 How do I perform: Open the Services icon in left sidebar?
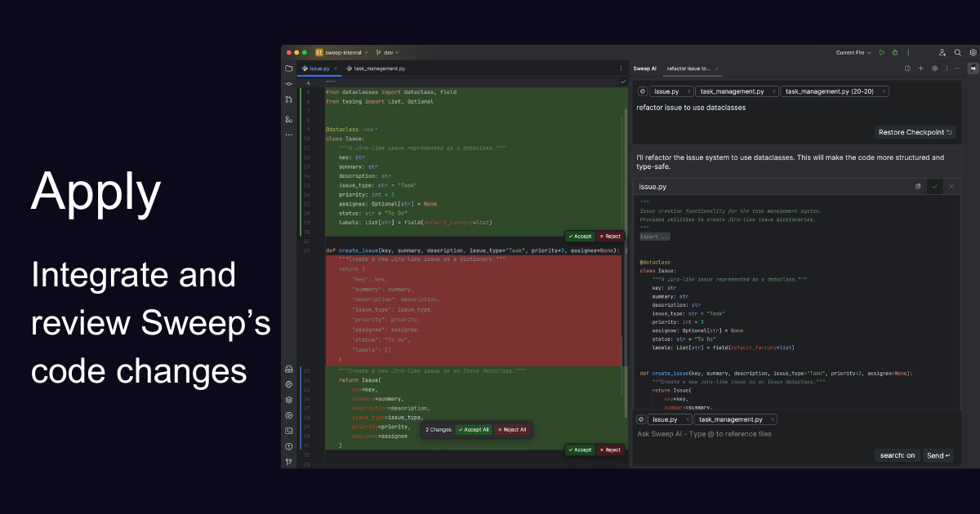point(289,415)
